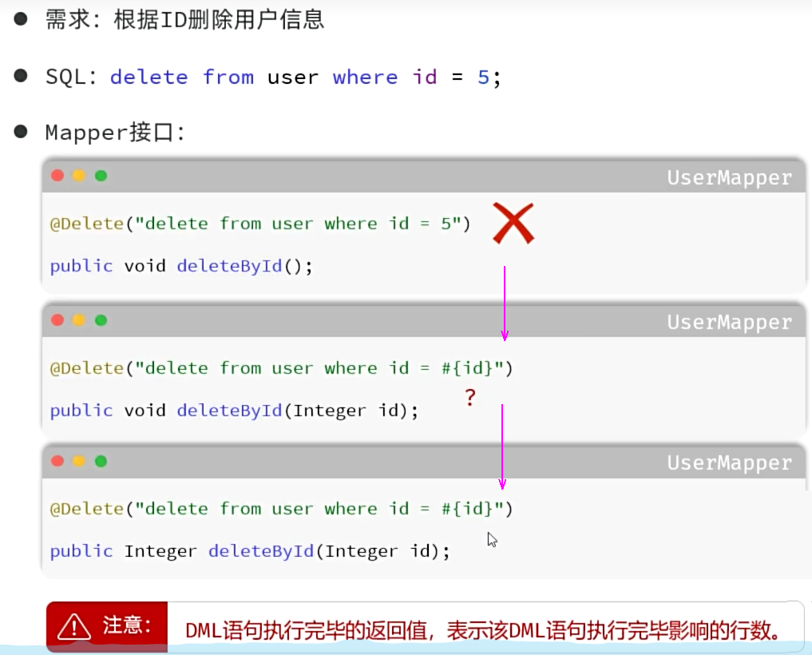Click the large red X mark
Screen dimensions: 812x655
513,223
